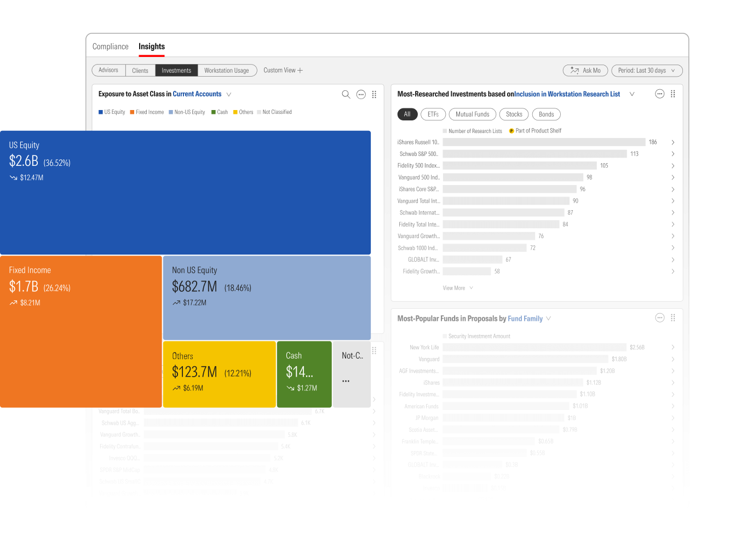Grab the drag handle of Exposure panel
The height and width of the screenshot is (560, 747).
(x=374, y=94)
